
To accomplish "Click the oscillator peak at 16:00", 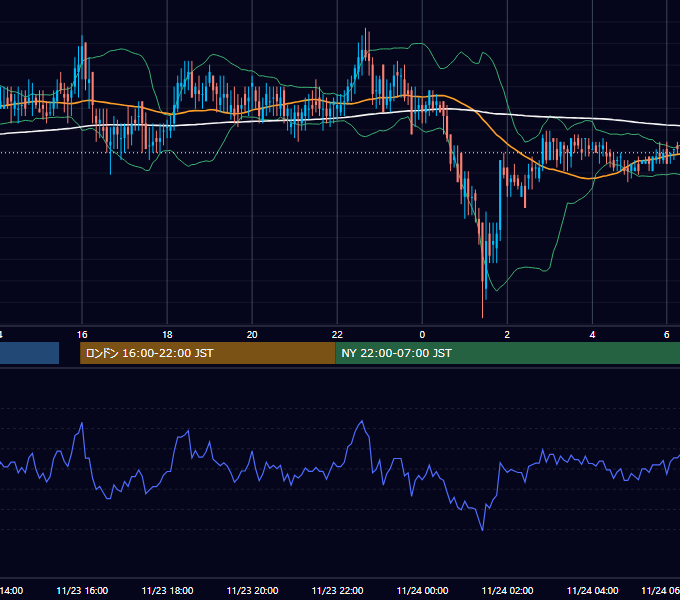I will [82, 423].
